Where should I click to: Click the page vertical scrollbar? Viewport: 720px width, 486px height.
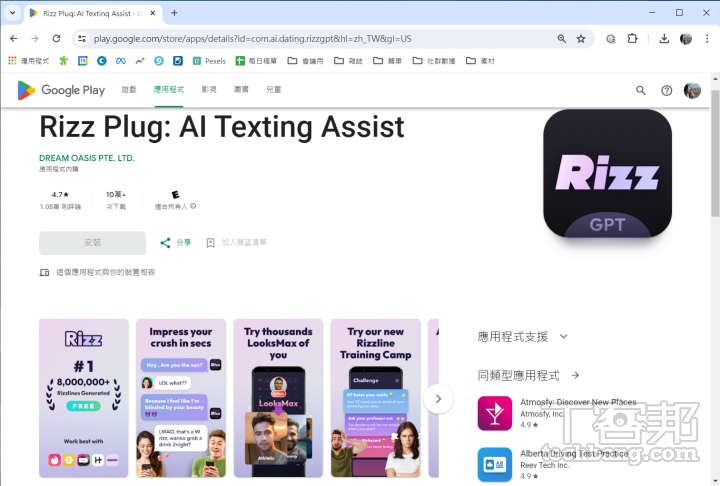(x=715, y=154)
